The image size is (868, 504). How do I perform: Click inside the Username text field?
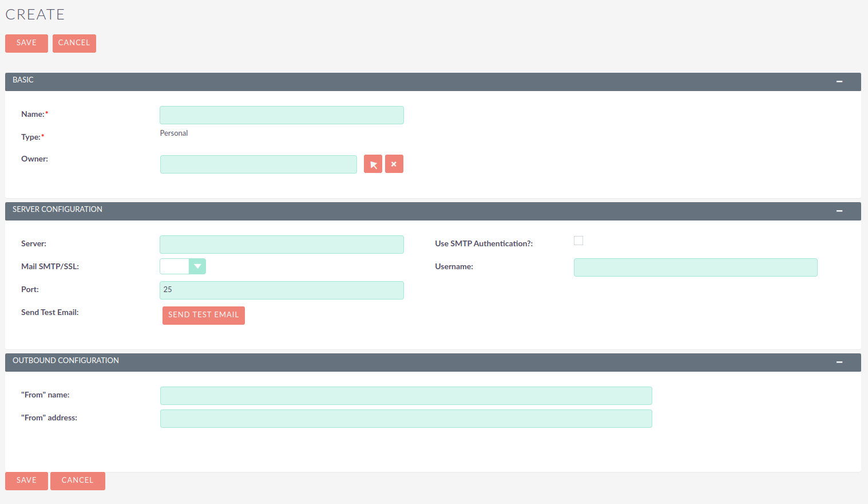(x=695, y=267)
